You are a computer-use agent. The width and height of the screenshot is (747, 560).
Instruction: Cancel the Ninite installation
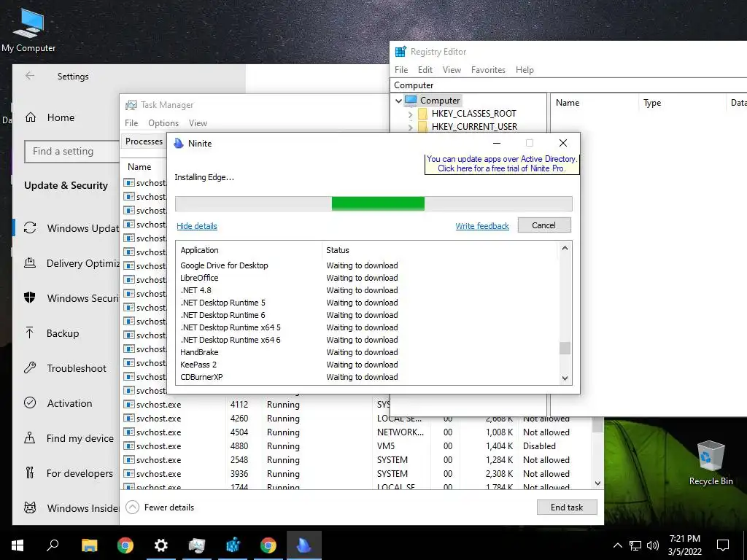pyautogui.click(x=544, y=225)
